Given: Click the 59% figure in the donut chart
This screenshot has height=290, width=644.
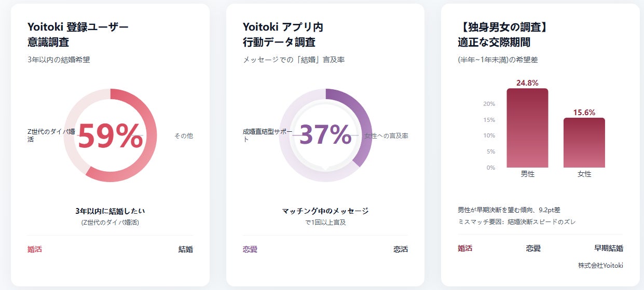Looking at the screenshot, I should (x=110, y=136).
